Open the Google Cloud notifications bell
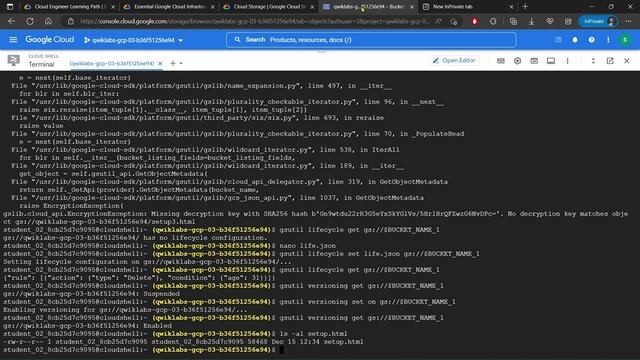 575,40
